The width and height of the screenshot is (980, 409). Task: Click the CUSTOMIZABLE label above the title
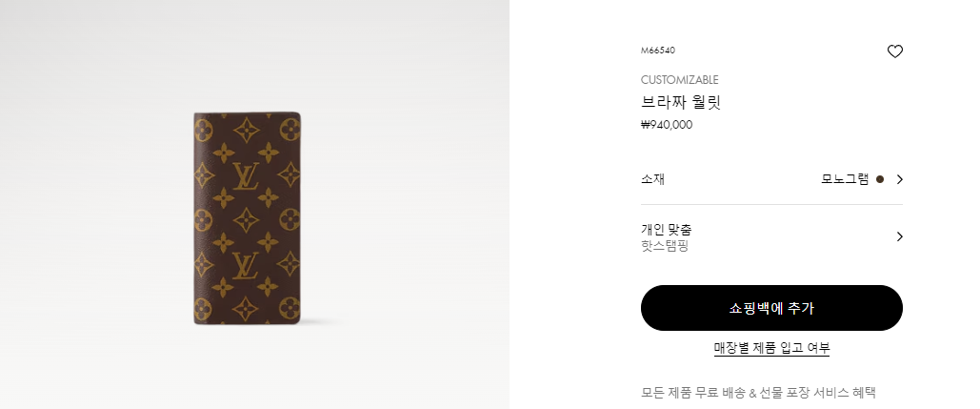coord(679,79)
